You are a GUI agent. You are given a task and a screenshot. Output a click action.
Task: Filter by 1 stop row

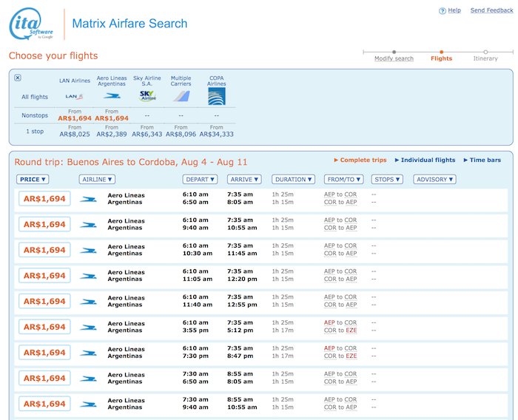tap(35, 131)
